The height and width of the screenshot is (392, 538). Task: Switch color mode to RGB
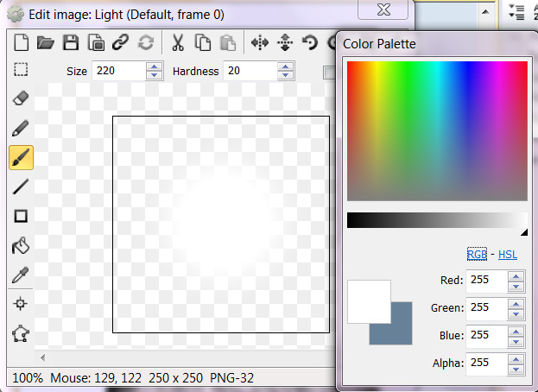click(477, 254)
